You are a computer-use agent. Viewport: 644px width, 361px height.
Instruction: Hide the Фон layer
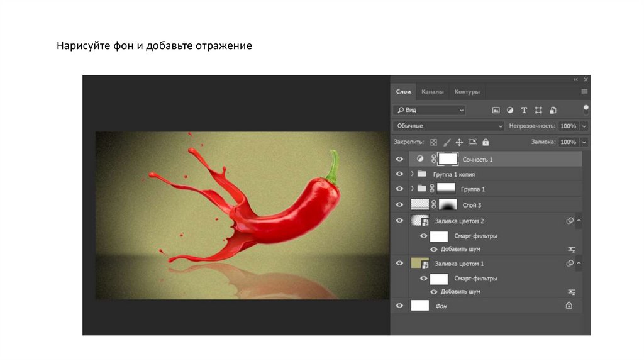(399, 306)
